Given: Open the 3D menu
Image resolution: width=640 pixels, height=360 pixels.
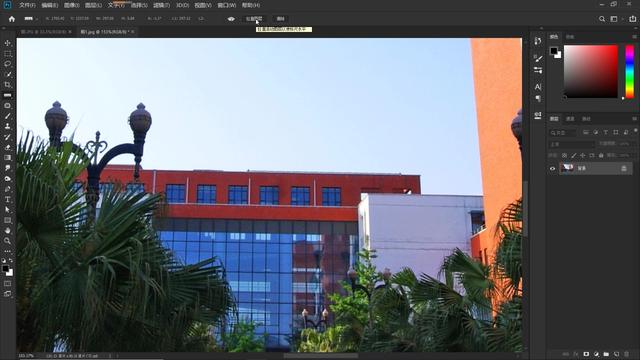Looking at the screenshot, I should (182, 5).
